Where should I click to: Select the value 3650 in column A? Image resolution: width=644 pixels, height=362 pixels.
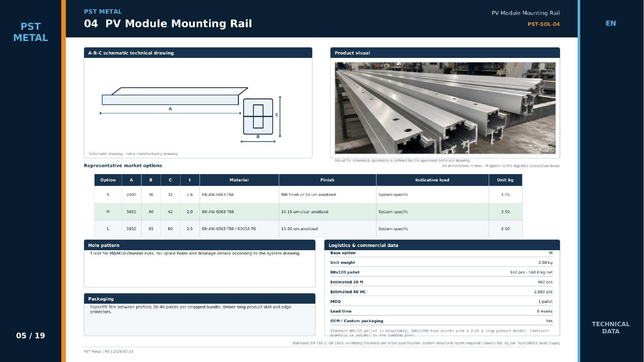(131, 212)
